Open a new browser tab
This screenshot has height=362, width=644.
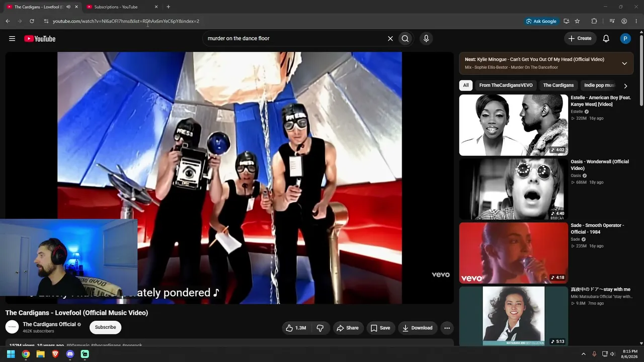[168, 7]
